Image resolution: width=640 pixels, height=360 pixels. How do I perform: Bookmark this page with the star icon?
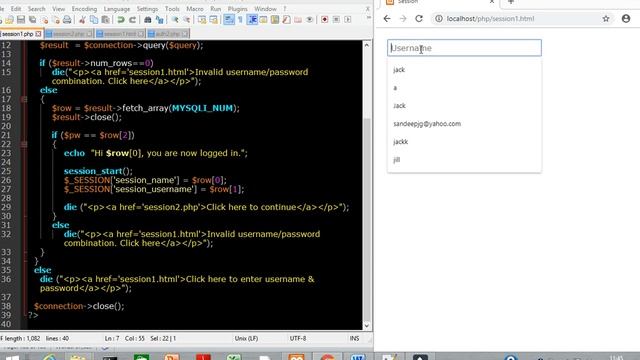tap(606, 19)
